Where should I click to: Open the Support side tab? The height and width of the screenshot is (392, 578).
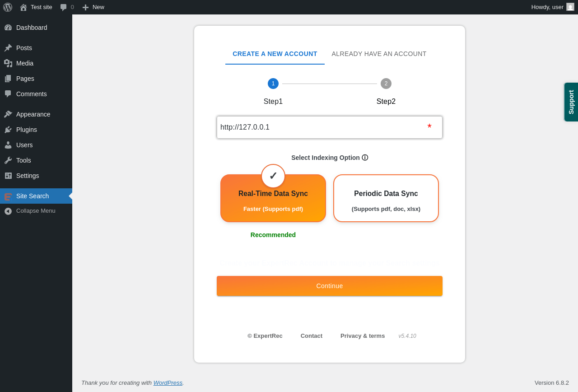pyautogui.click(x=571, y=102)
